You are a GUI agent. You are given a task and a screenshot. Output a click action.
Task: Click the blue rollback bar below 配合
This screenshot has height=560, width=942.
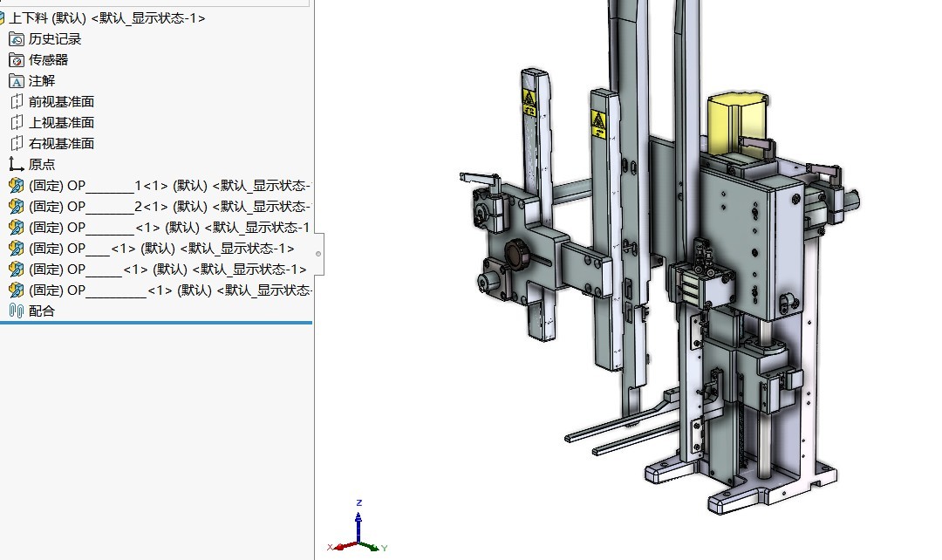[156, 323]
